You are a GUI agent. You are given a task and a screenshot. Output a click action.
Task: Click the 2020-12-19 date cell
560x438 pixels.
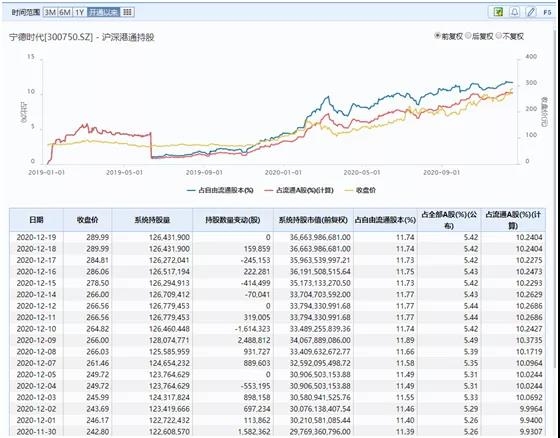pos(36,237)
